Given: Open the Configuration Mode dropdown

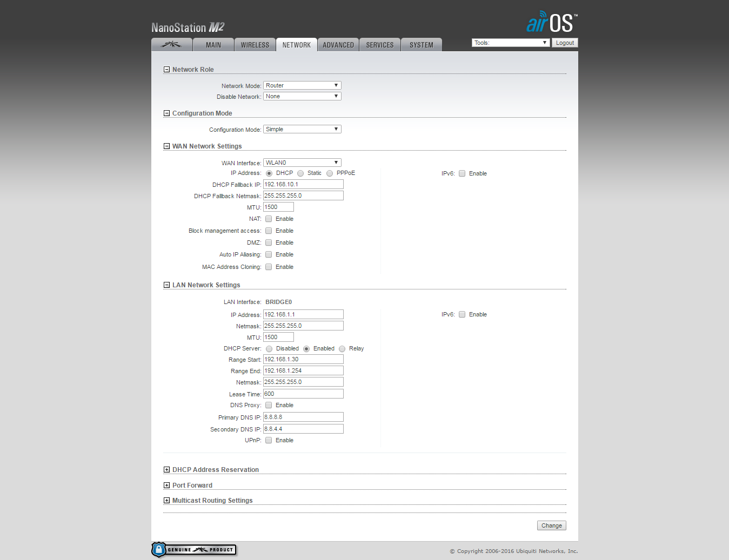Looking at the screenshot, I should point(302,129).
